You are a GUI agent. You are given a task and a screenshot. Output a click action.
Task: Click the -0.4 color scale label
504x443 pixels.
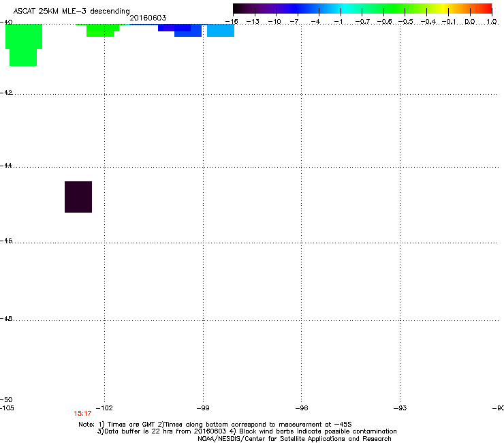tap(428, 22)
